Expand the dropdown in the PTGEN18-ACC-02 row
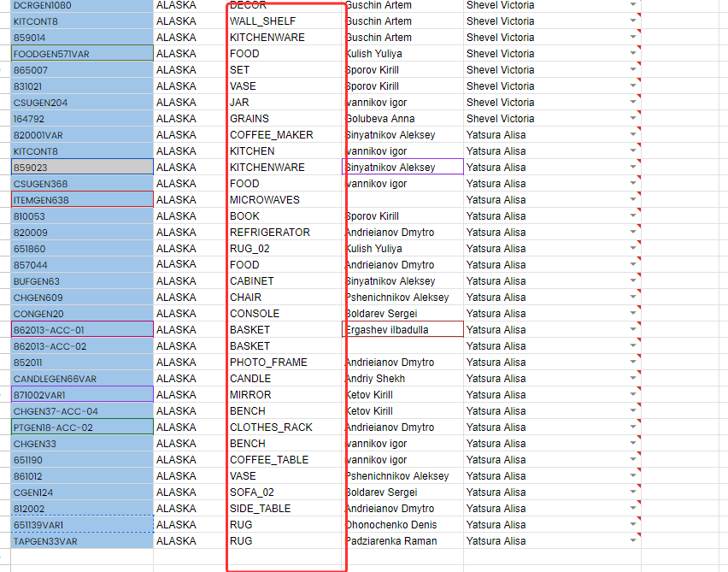The width and height of the screenshot is (728, 572). 633,427
